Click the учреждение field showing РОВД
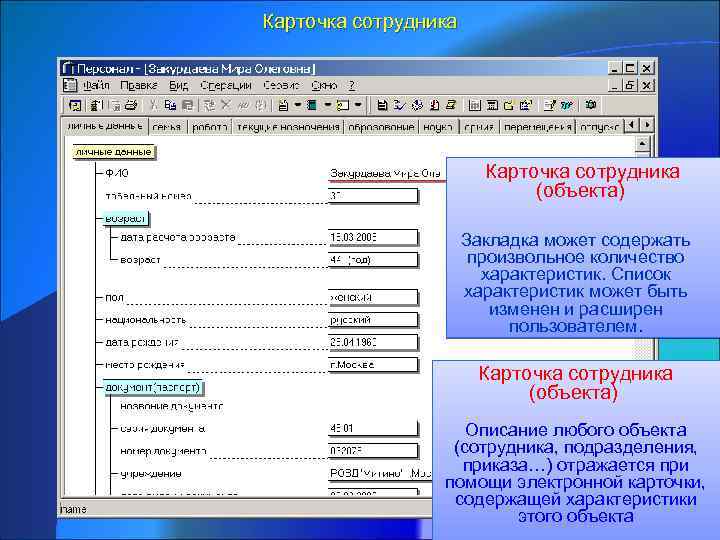 [380, 473]
